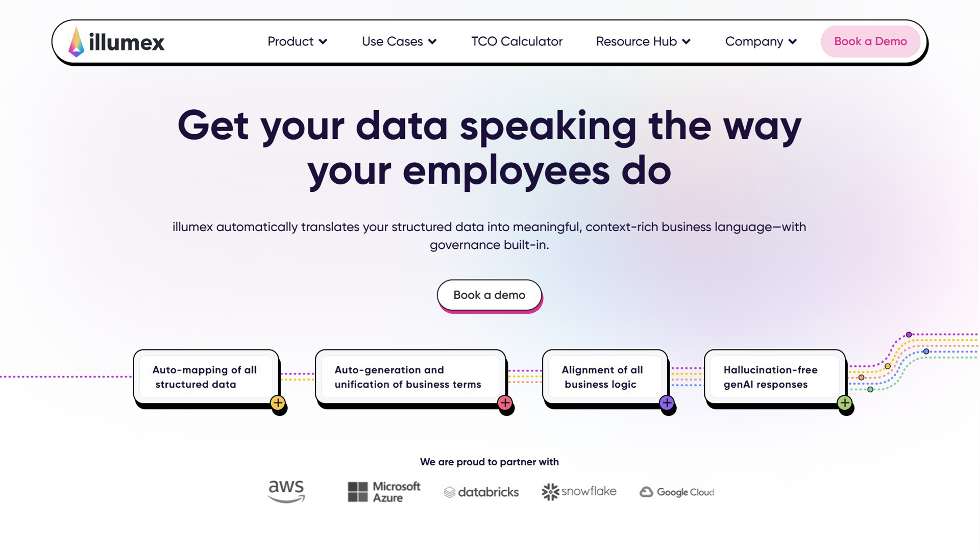Click the AWS partner logo
Viewport: 980px width, 551px height.
pyautogui.click(x=286, y=492)
